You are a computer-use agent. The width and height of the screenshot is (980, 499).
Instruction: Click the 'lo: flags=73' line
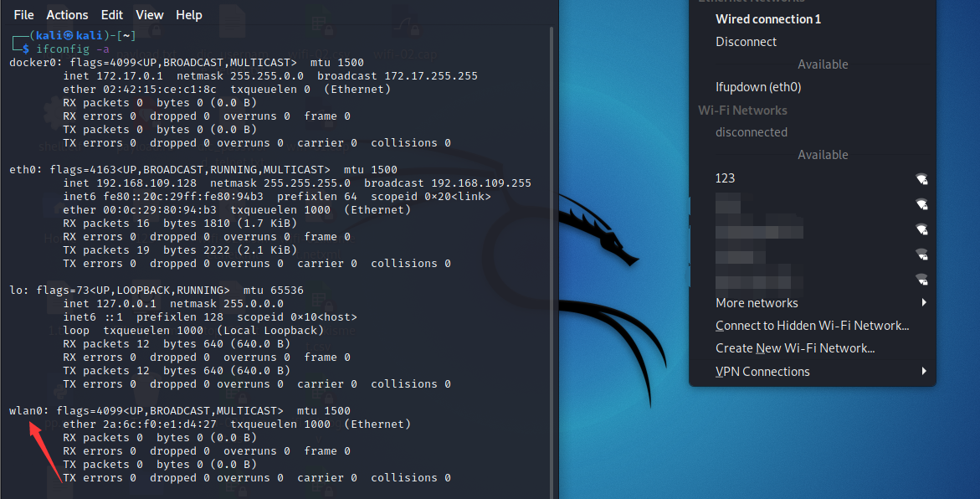[x=156, y=291]
